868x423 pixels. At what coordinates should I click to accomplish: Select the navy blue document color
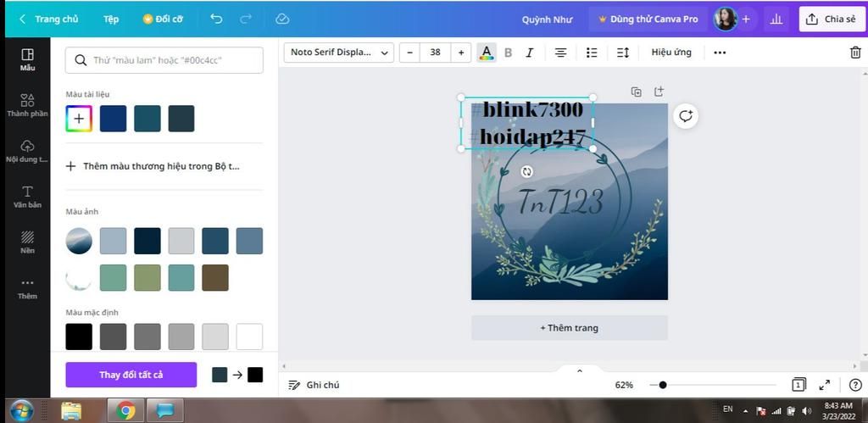113,119
